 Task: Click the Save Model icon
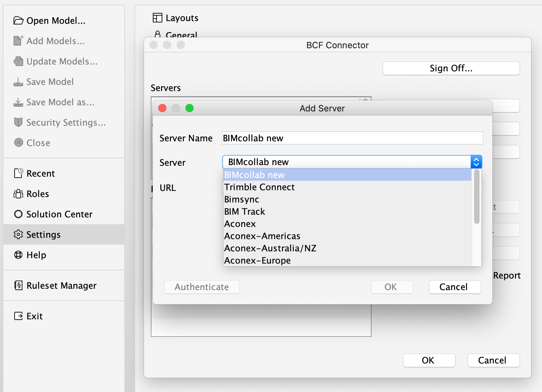click(18, 82)
